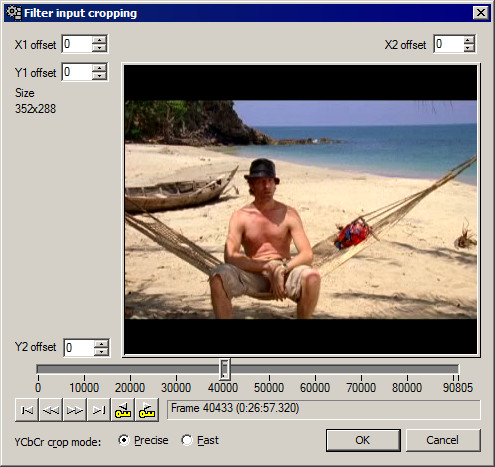Click the 60000 mark on timeline
The height and width of the screenshot is (467, 495).
point(315,388)
